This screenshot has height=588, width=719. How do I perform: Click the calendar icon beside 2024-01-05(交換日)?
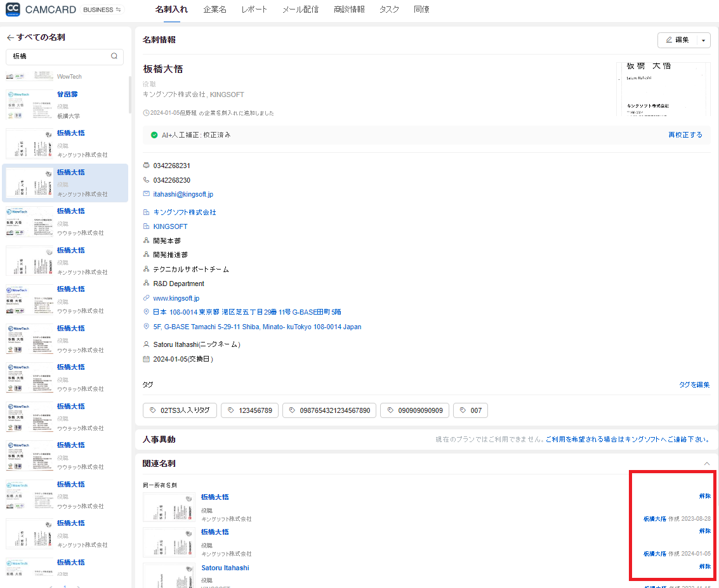pos(147,359)
